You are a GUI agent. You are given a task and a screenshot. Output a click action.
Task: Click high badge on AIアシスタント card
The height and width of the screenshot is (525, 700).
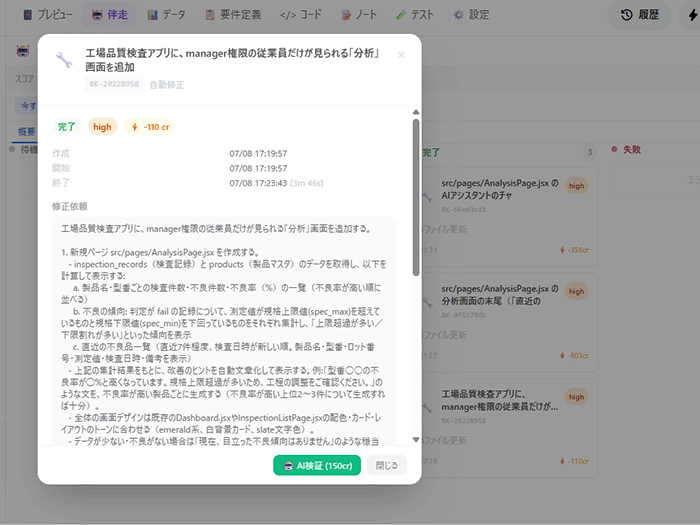pyautogui.click(x=576, y=186)
